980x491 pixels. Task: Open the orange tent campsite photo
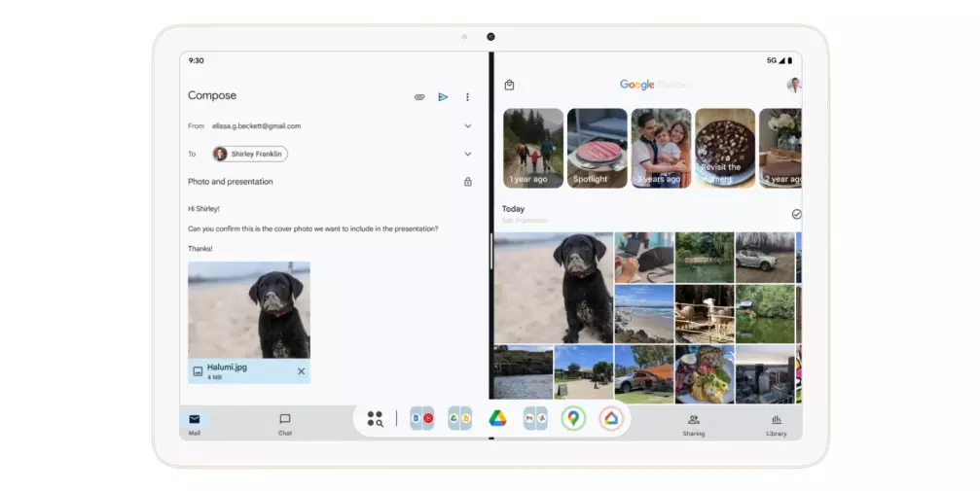click(644, 374)
